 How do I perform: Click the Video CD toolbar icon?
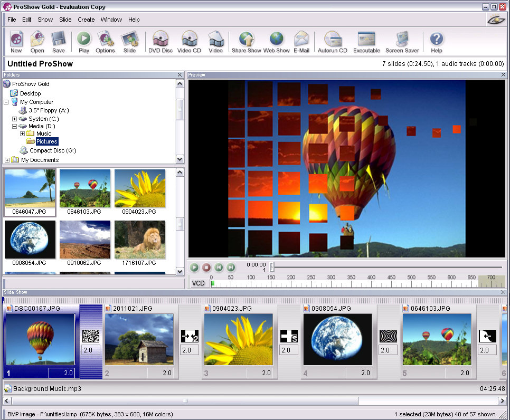189,40
